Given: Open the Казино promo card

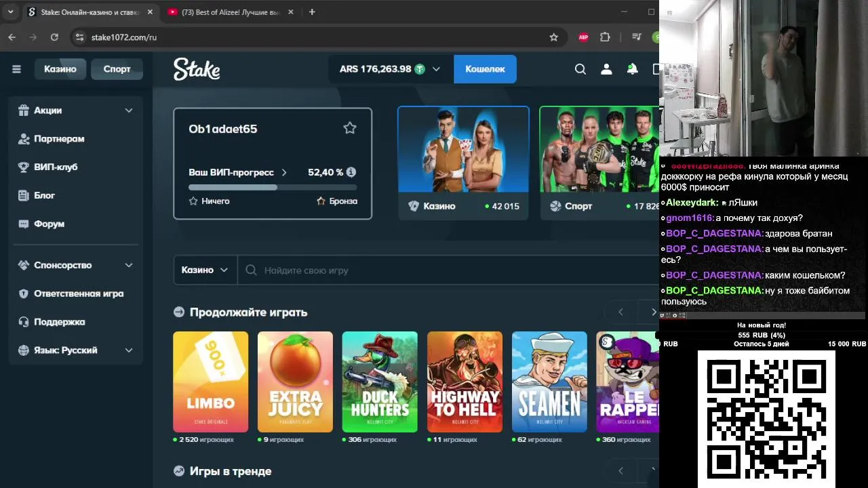Looking at the screenshot, I should (463, 163).
